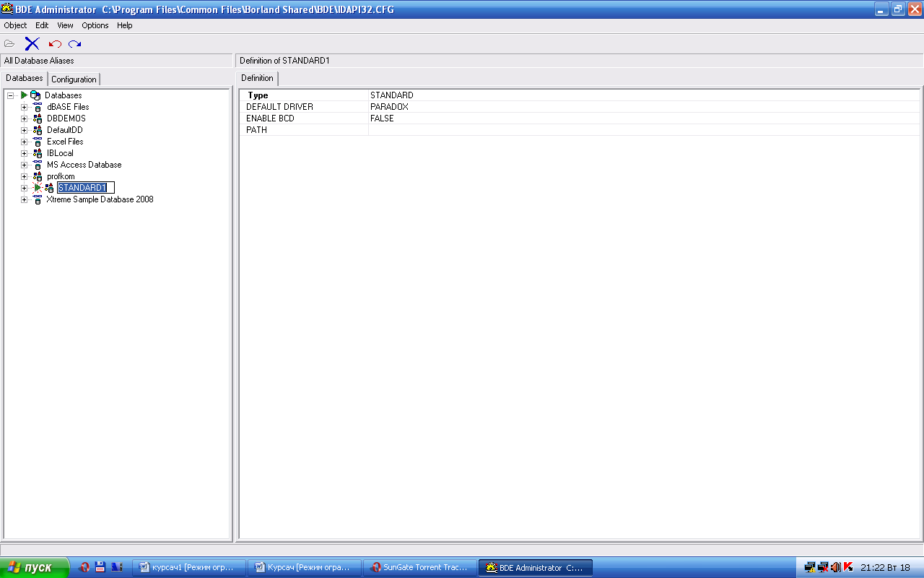Open the volume control tray icon

click(836, 567)
